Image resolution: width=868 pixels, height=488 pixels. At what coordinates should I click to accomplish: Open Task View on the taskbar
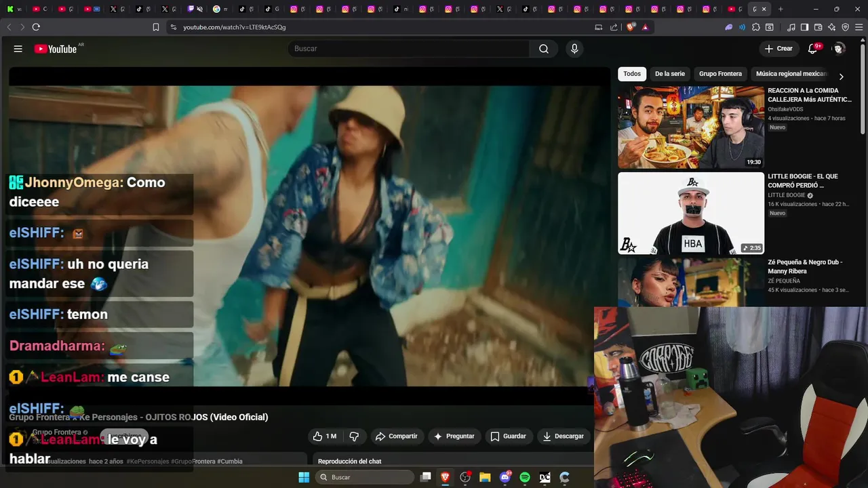(x=426, y=477)
